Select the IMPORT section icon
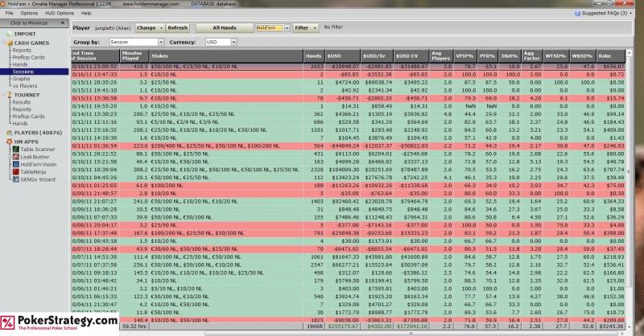 tap(9, 34)
